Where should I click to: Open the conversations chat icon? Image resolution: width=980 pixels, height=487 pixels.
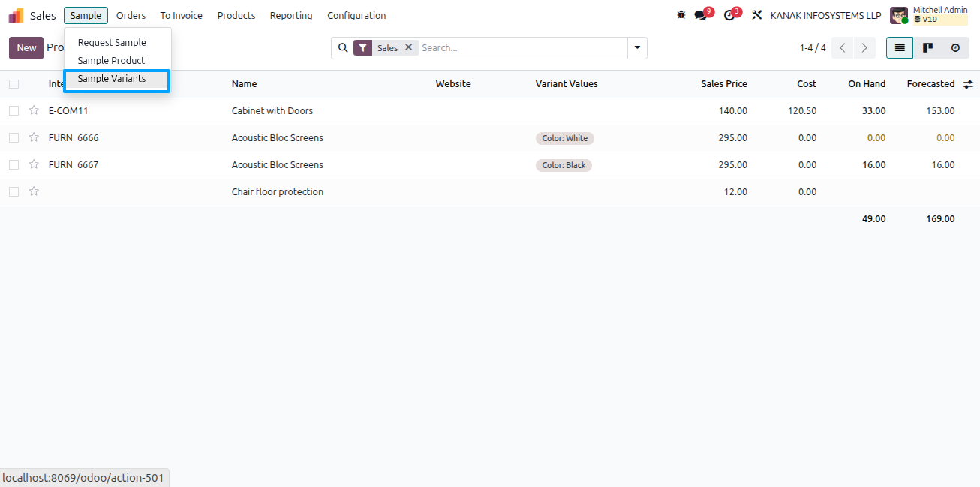click(701, 15)
